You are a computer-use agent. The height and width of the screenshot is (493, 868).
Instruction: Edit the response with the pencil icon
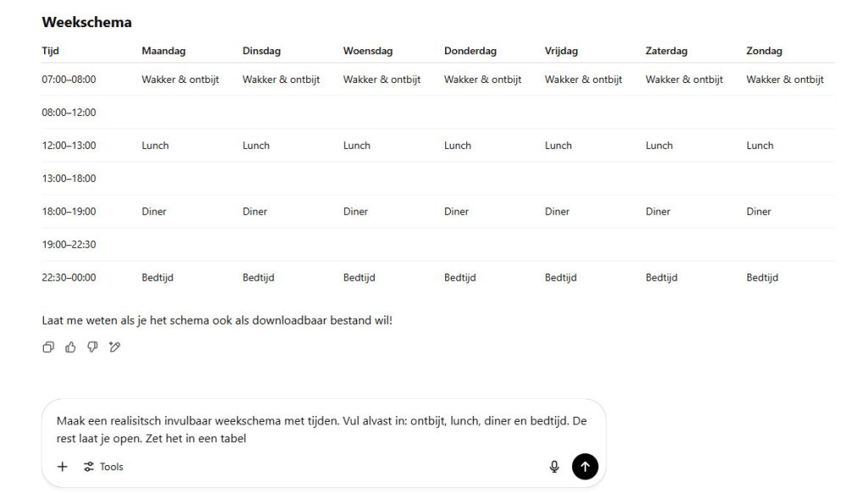[114, 346]
